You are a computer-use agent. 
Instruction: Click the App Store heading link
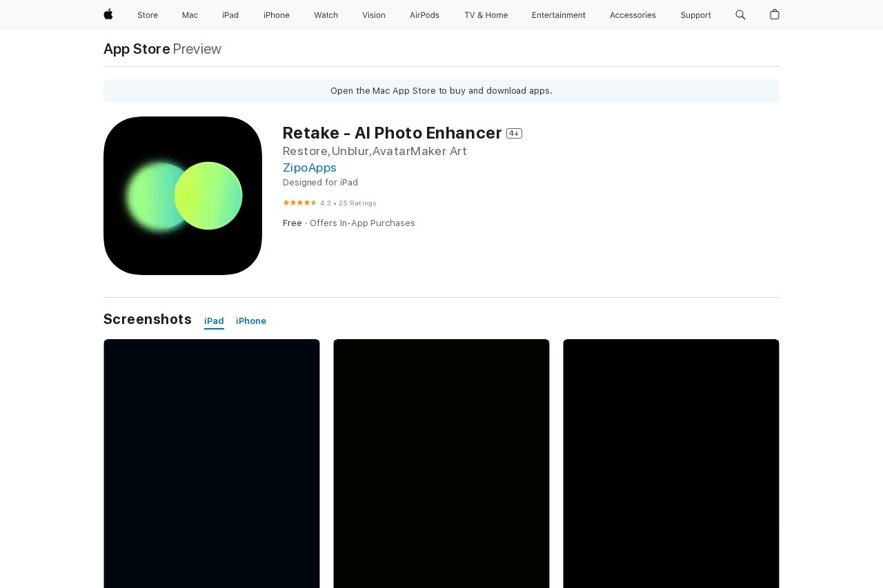[137, 49]
